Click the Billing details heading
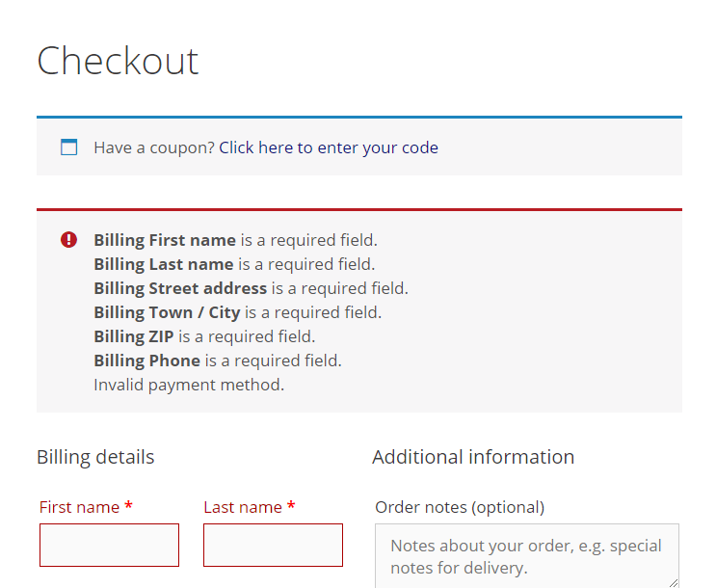Screen dimensions: 716x588 [95, 457]
